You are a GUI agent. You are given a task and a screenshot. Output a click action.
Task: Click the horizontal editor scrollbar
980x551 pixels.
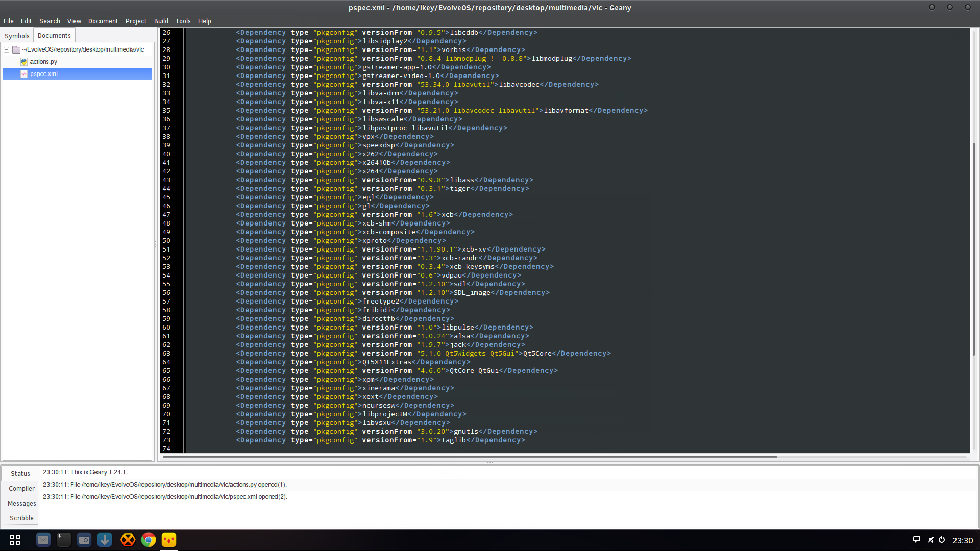pos(470,457)
